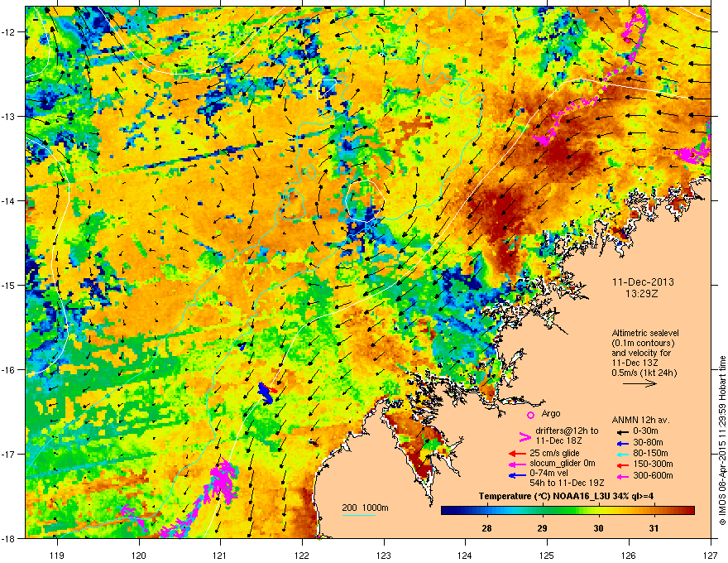The height and width of the screenshot is (563, 728).
Task: Click the Argo legend label
Action: (x=551, y=413)
